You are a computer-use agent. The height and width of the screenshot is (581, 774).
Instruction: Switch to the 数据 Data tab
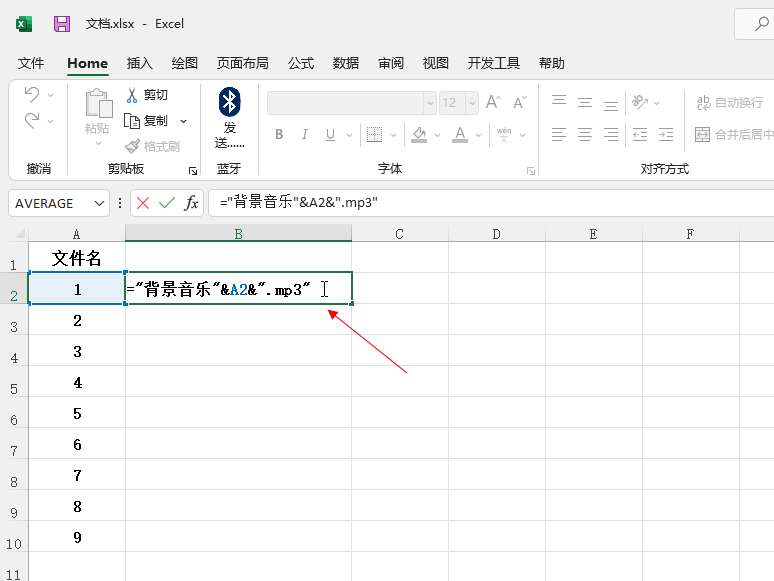tap(346, 63)
